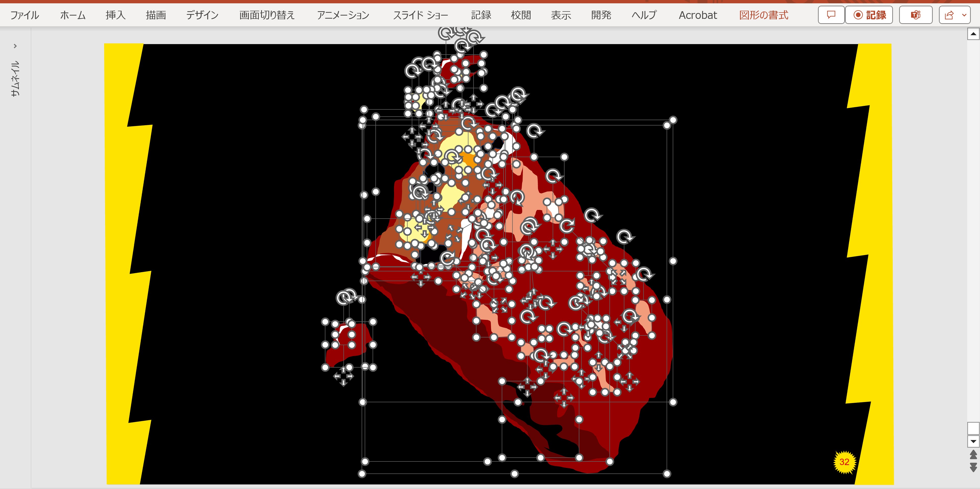Click the vertical scrollbar down arrow

[x=973, y=442]
